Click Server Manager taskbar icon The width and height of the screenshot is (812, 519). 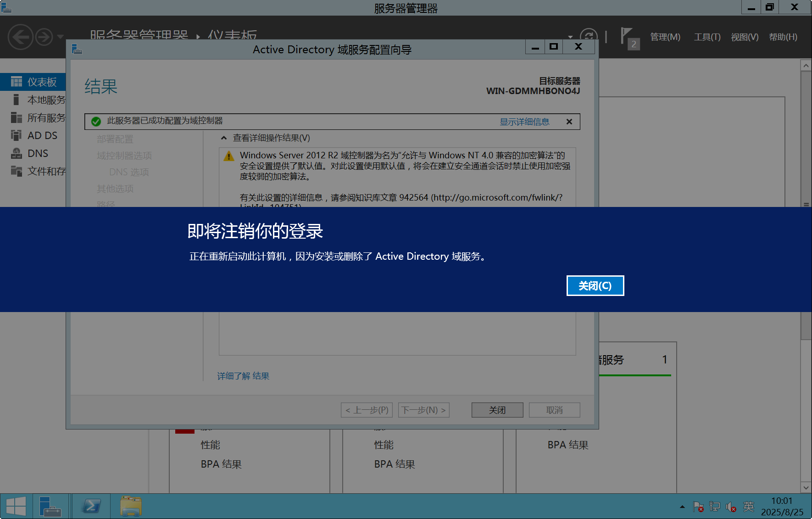[x=50, y=507]
